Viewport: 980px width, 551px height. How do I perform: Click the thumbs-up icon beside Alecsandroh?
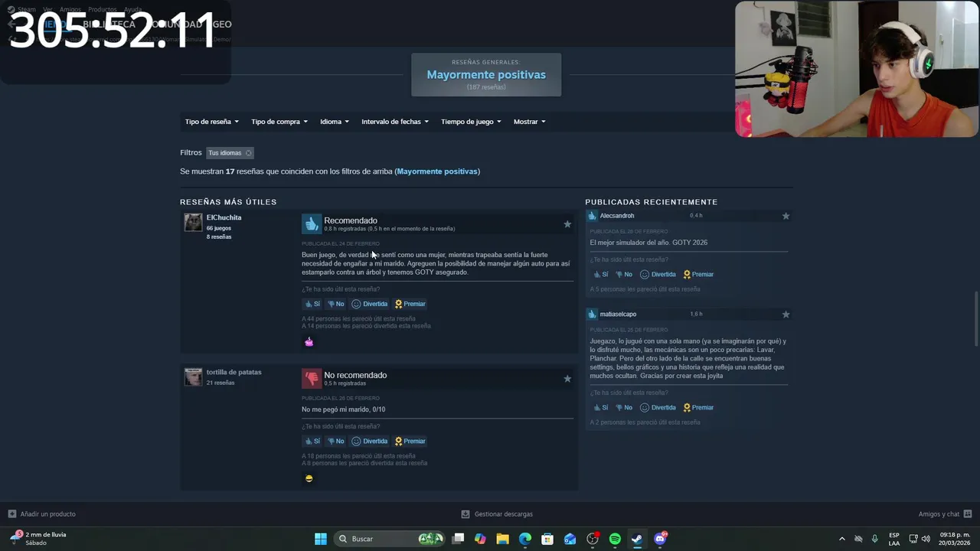point(592,216)
